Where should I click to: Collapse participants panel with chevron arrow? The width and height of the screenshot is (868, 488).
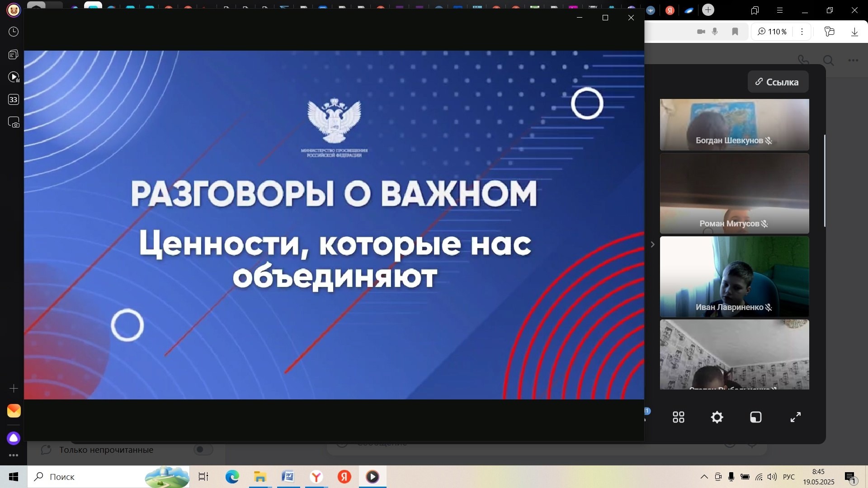click(652, 244)
